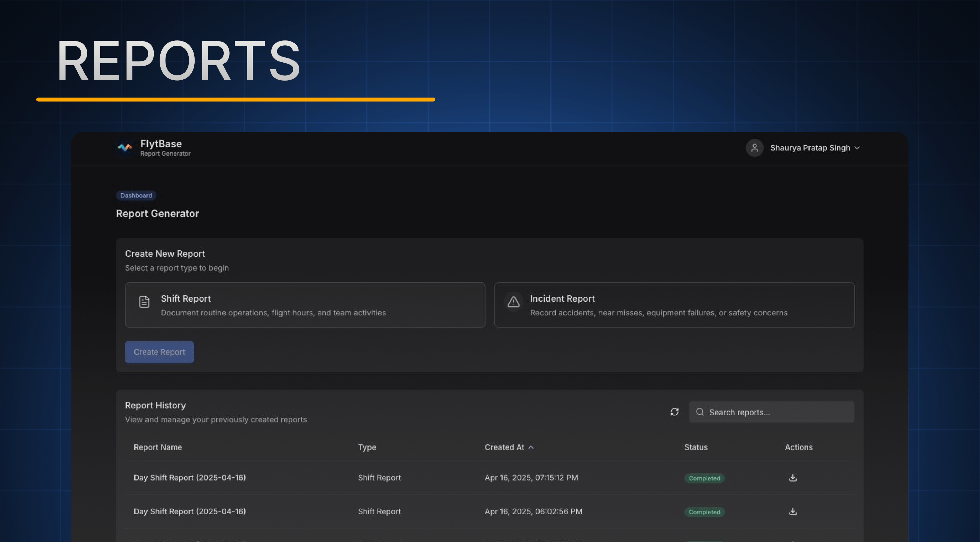Download the 07:15:12 PM shift report
The height and width of the screenshot is (542, 980).
(x=793, y=478)
